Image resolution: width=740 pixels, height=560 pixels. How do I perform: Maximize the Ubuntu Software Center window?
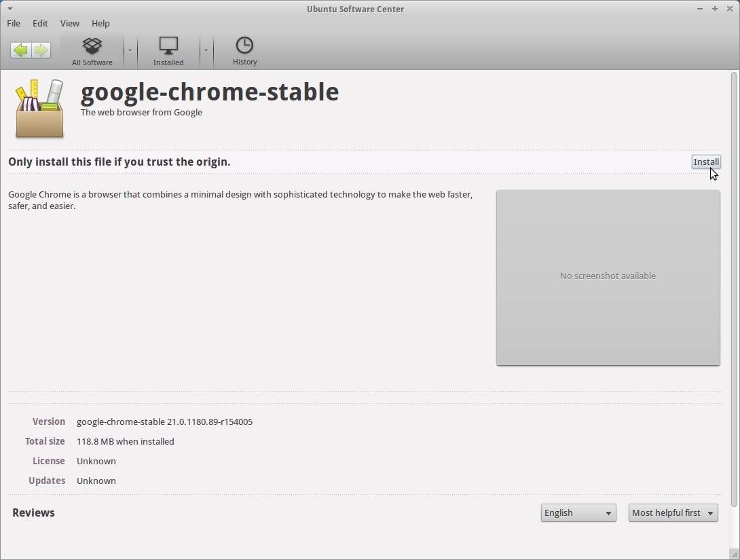click(714, 9)
